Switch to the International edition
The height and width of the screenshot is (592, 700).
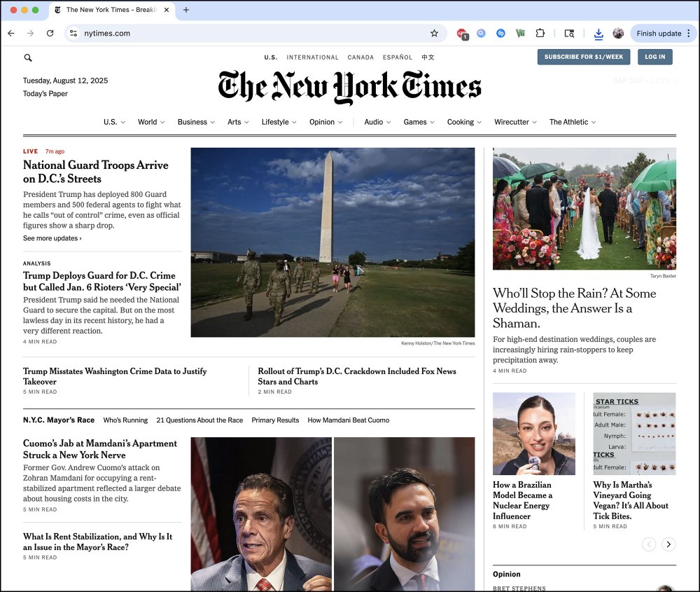pyautogui.click(x=312, y=57)
